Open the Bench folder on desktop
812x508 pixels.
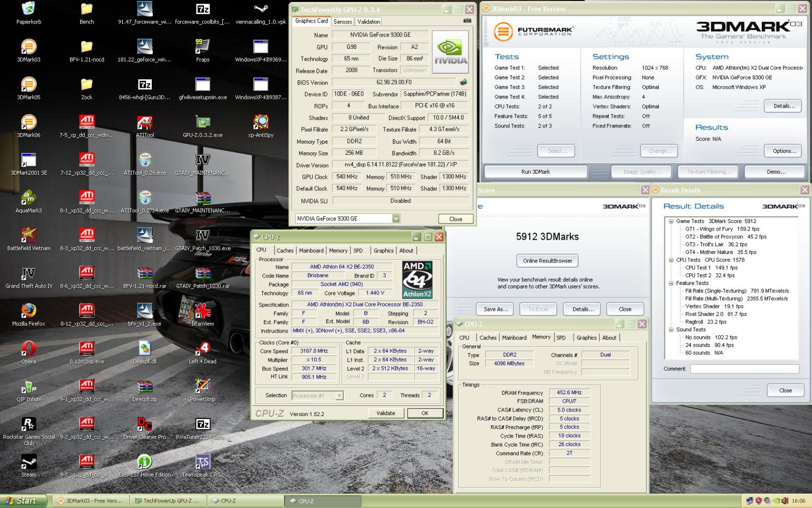pyautogui.click(x=87, y=9)
